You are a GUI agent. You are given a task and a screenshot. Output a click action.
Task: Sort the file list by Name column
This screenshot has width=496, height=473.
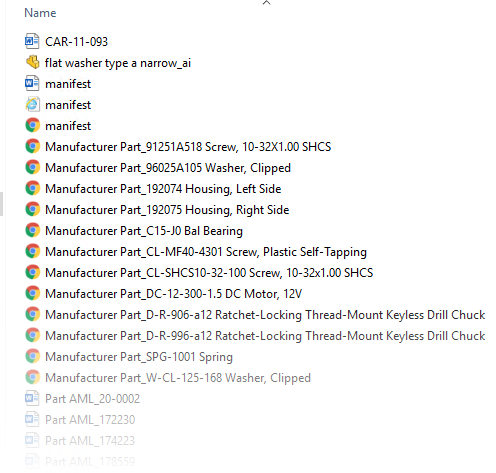40,13
